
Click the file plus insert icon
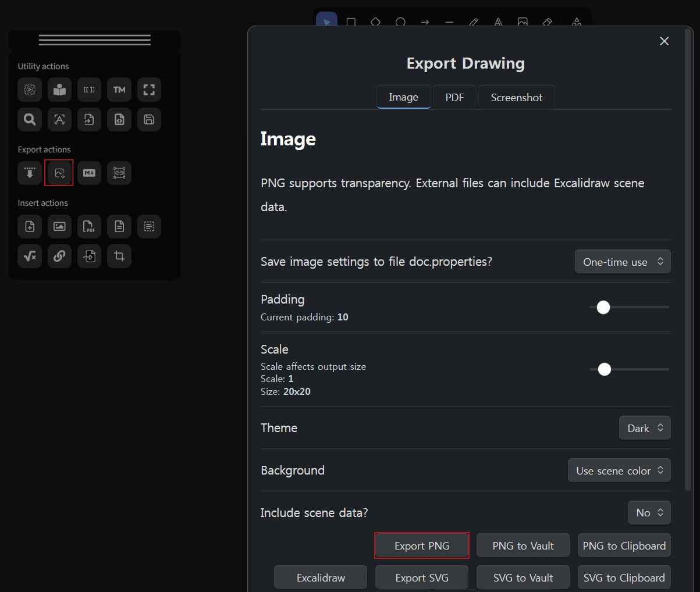[x=30, y=226]
